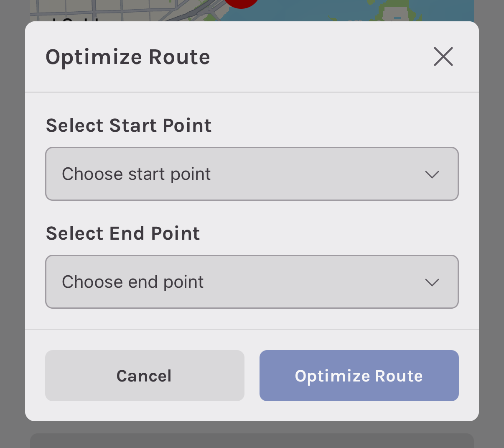Open the Choose end point dropdown
This screenshot has height=448, width=504.
(252, 282)
